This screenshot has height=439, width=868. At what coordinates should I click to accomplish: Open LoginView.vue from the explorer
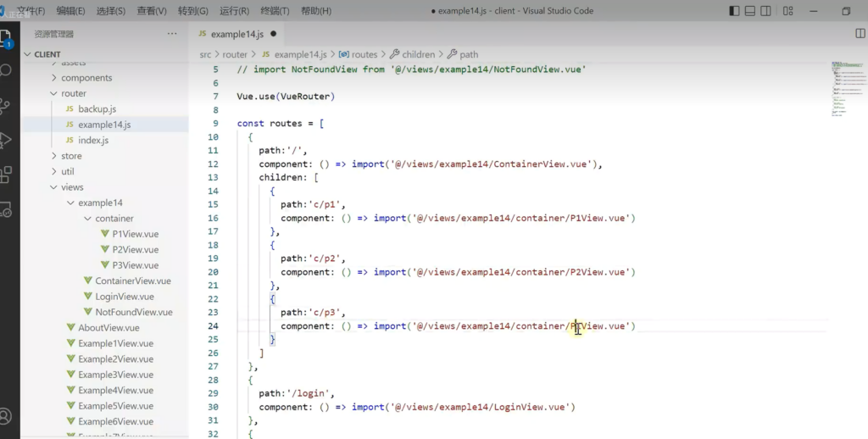coord(124,297)
